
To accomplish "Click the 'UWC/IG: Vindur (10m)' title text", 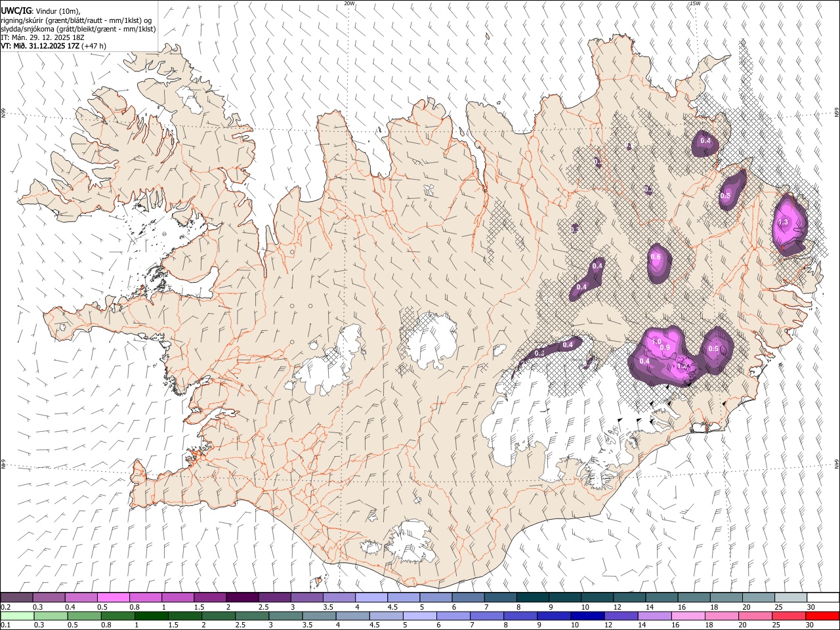I will point(41,11).
